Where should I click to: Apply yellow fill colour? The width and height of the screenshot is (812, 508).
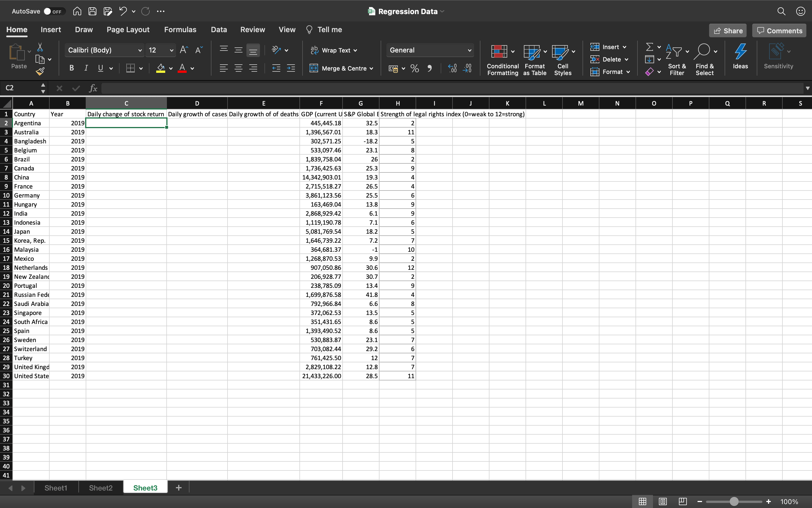(161, 68)
